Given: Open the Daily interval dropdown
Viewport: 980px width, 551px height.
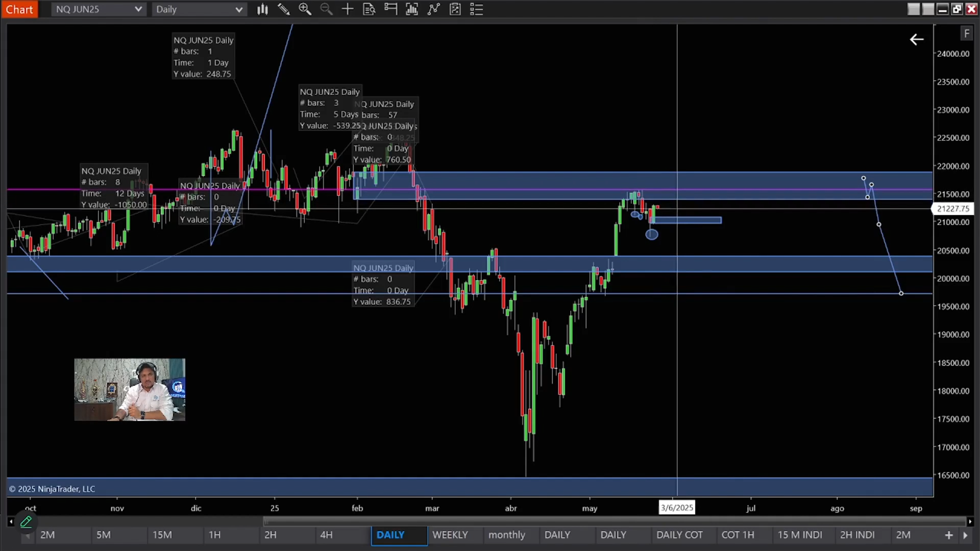Looking at the screenshot, I should 199,9.
